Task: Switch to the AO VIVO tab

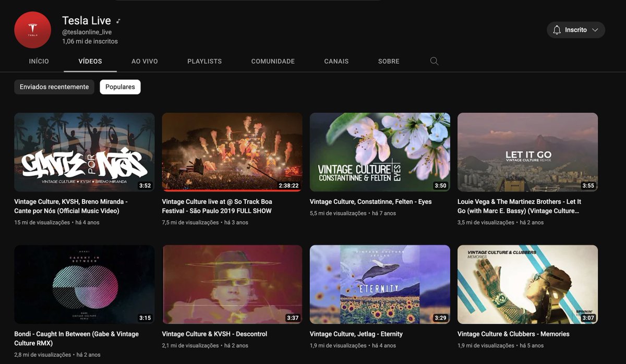Action: pyautogui.click(x=145, y=61)
